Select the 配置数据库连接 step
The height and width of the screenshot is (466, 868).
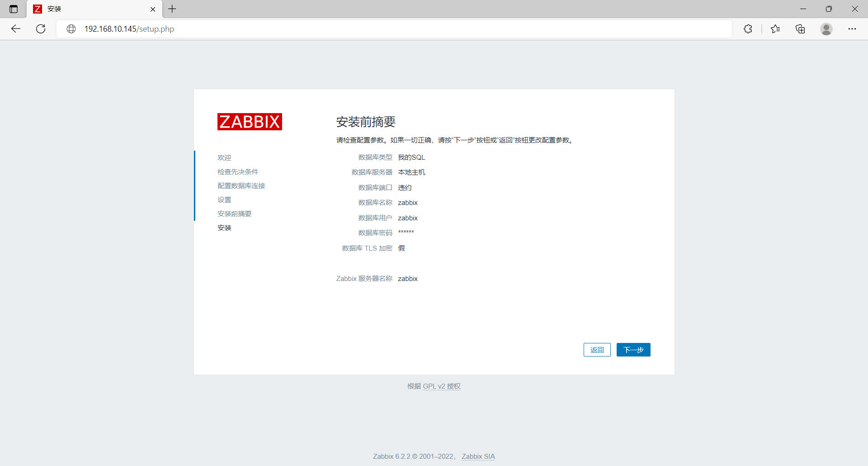[x=241, y=186]
